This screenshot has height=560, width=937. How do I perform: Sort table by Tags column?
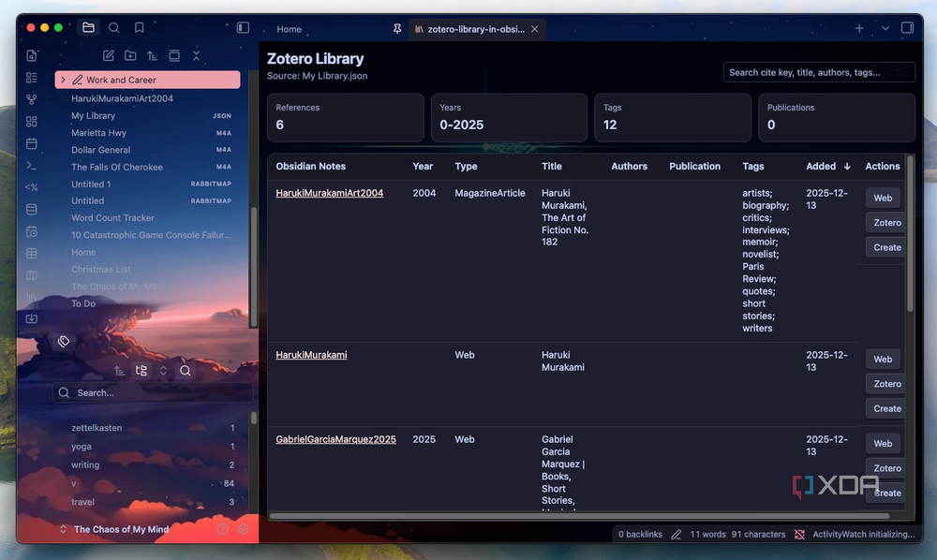(x=753, y=166)
